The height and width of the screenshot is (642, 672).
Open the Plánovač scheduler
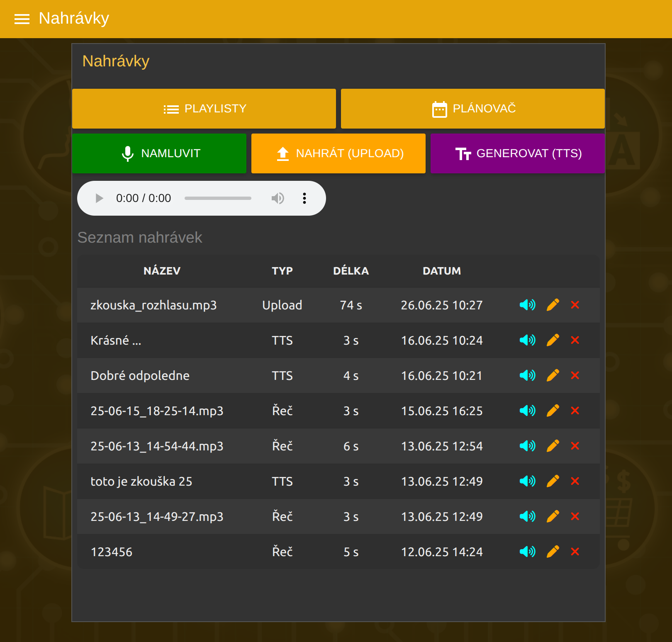473,109
